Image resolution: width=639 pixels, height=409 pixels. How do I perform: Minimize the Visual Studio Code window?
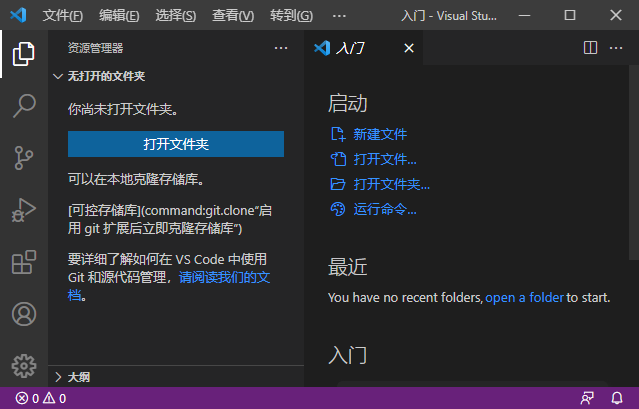(x=524, y=15)
